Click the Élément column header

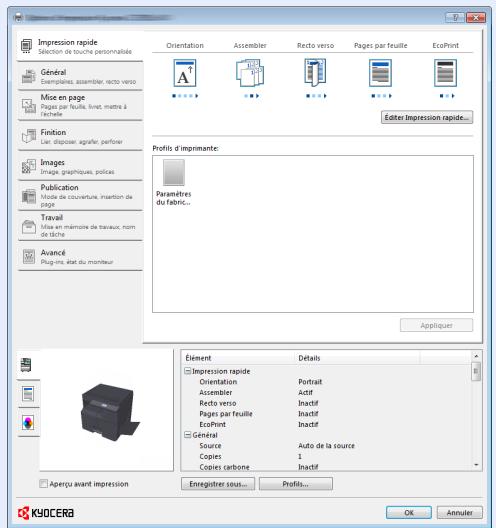click(x=238, y=358)
